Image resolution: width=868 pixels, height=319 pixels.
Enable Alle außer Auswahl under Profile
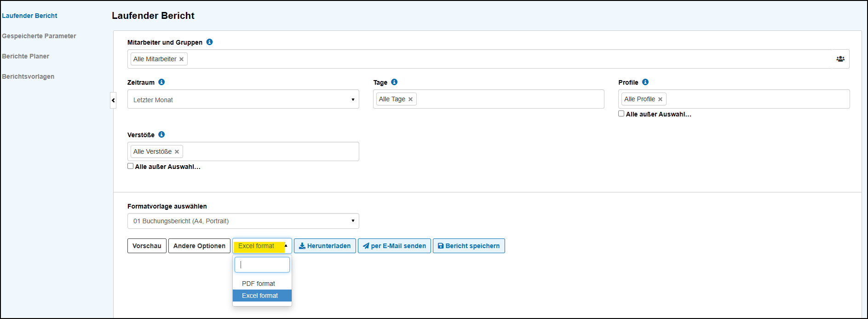(x=621, y=114)
